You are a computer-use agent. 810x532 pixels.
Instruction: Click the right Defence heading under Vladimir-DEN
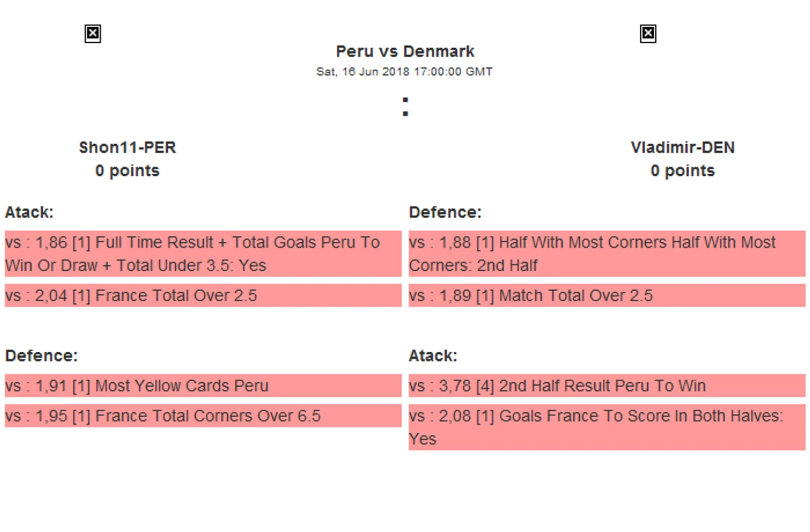click(445, 212)
